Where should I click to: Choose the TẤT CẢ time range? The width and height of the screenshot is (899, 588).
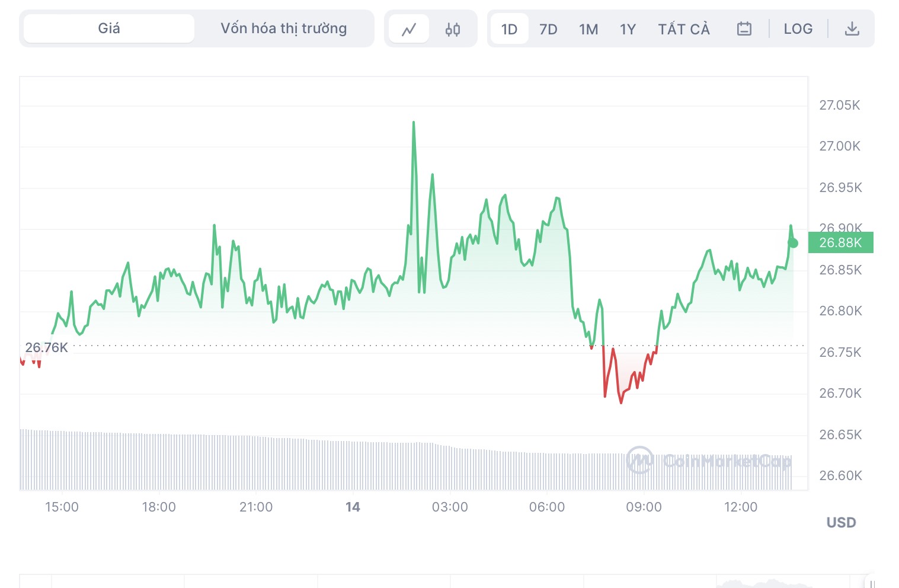click(684, 29)
